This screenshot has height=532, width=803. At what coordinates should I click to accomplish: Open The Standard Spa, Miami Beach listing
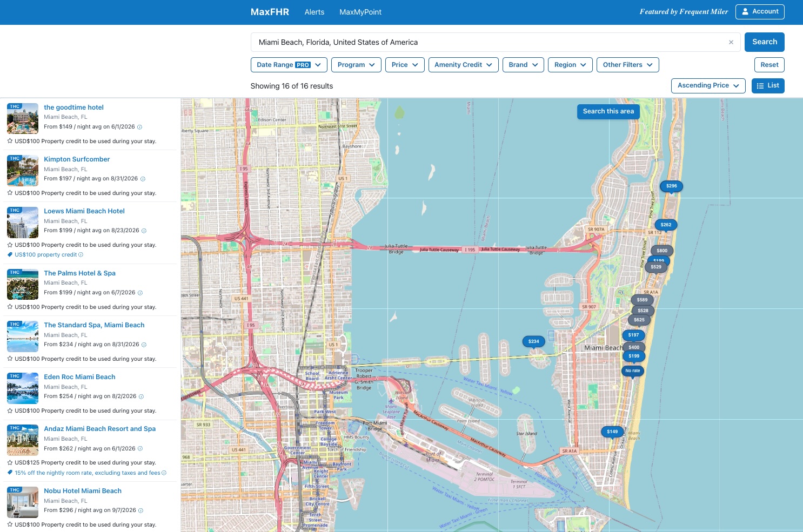(94, 325)
